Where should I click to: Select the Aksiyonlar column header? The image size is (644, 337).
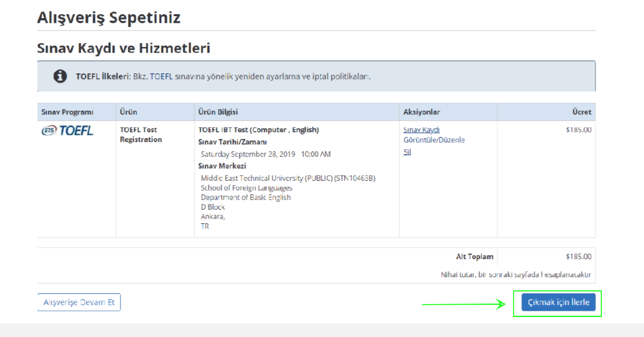click(x=448, y=112)
